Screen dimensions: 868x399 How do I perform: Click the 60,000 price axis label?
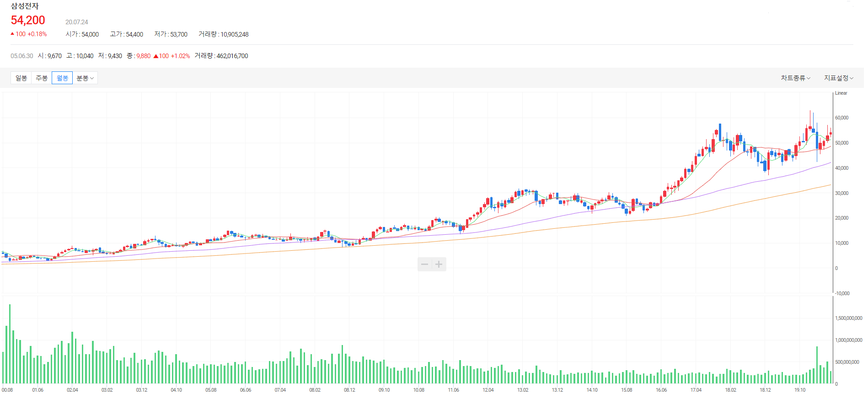point(841,118)
